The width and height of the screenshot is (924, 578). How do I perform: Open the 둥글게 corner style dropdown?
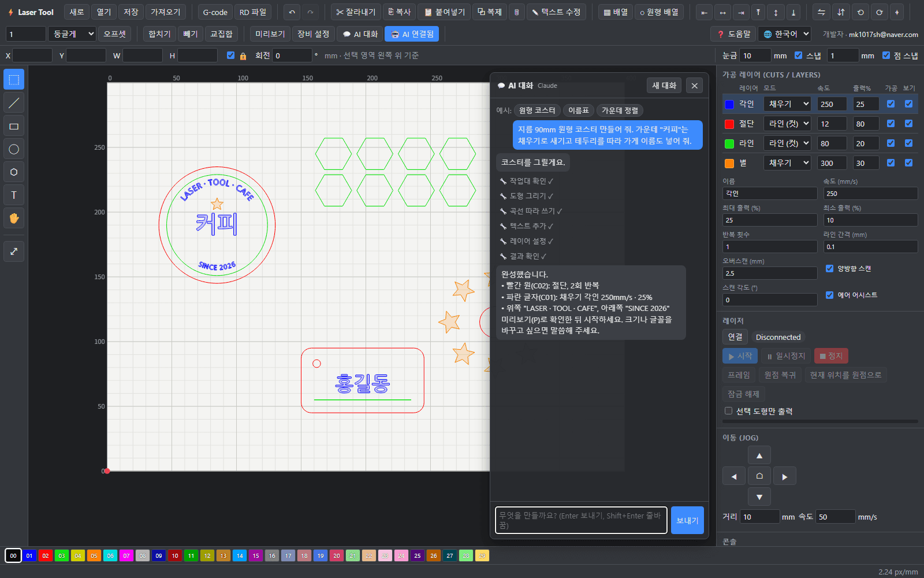pos(72,34)
